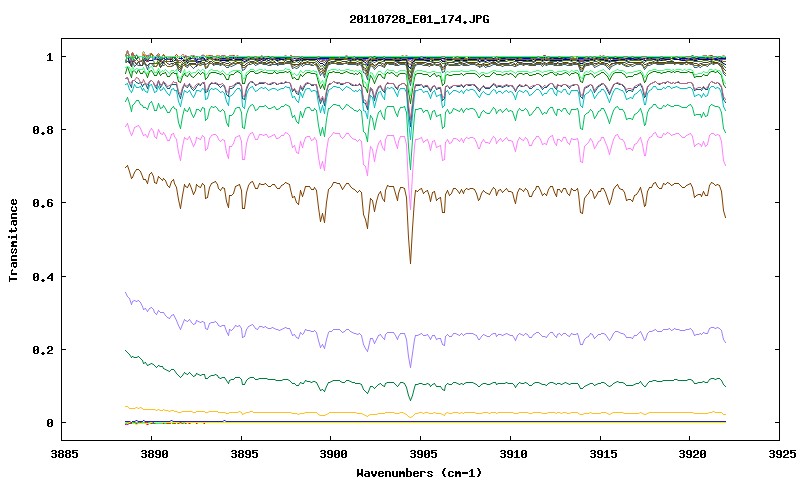The image size is (800, 480).
Task: Click the Wavenumbers (cm-1) axis label
Action: (419, 473)
